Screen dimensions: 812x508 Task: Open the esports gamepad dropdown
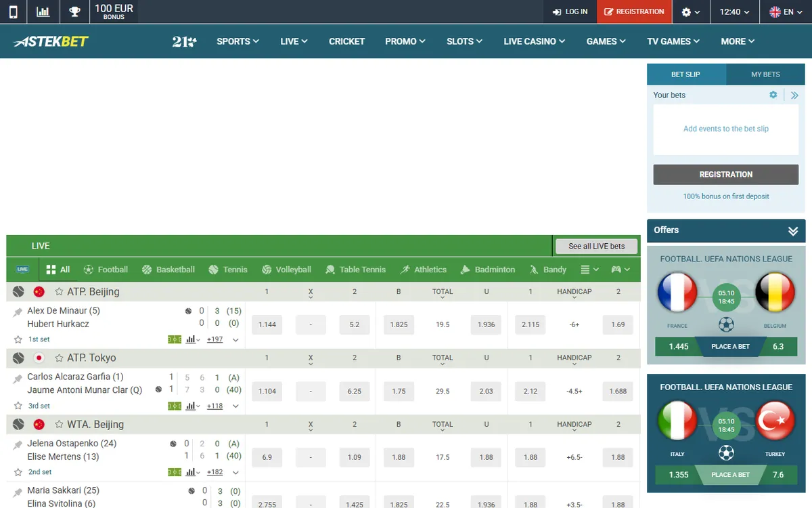click(x=621, y=270)
